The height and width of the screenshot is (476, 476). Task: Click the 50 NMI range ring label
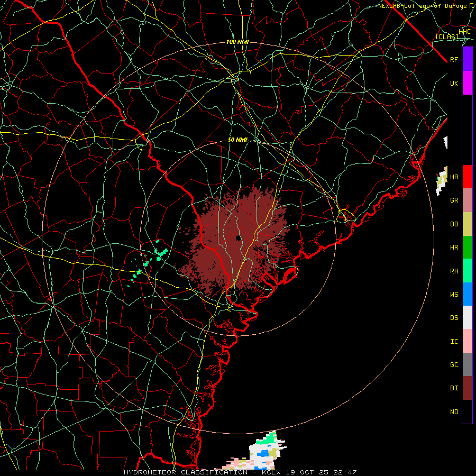[x=237, y=140]
